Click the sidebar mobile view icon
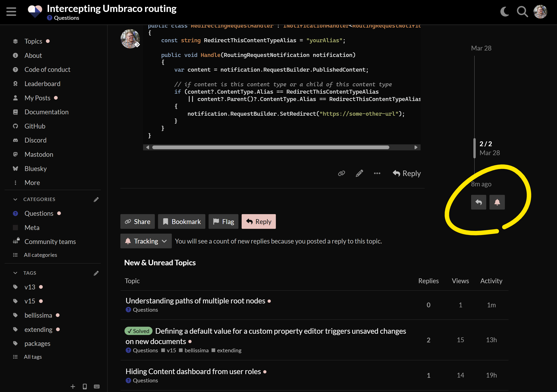 (x=85, y=386)
